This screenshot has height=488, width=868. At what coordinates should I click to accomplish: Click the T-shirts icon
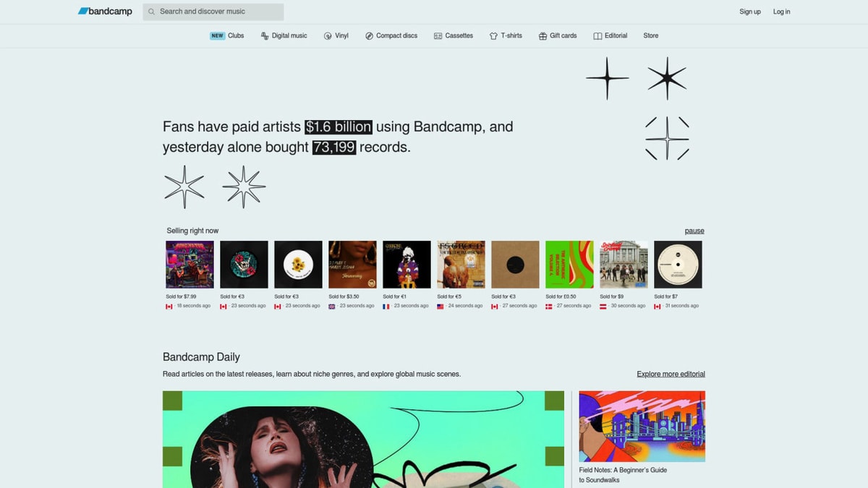pyautogui.click(x=492, y=35)
